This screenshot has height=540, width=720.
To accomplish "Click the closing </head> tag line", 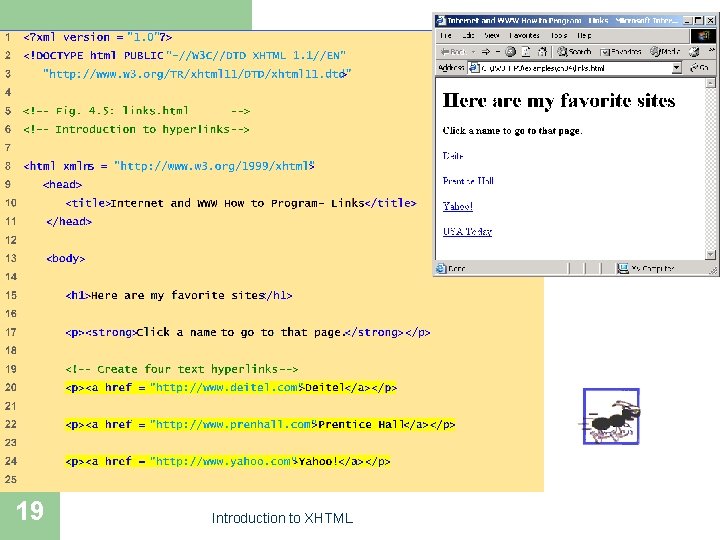I will point(69,222).
